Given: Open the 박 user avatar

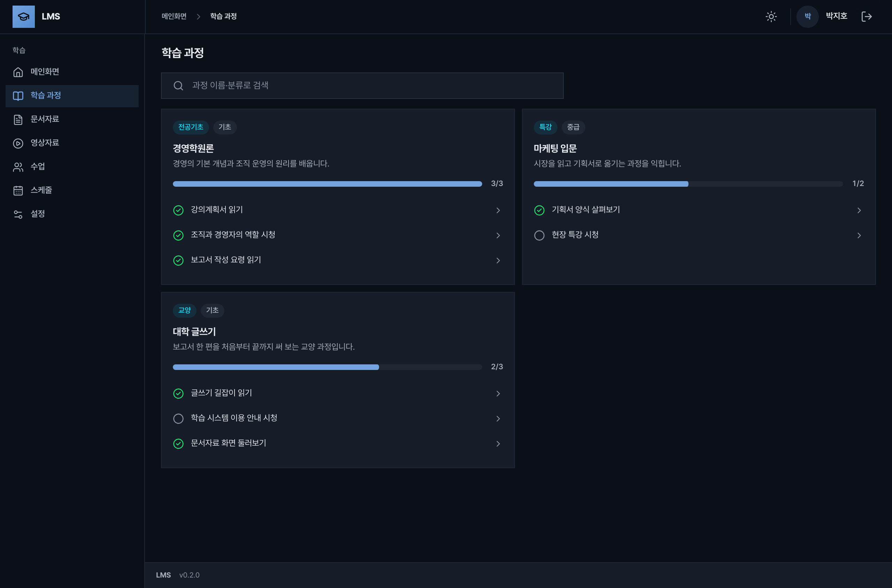Looking at the screenshot, I should (x=807, y=16).
